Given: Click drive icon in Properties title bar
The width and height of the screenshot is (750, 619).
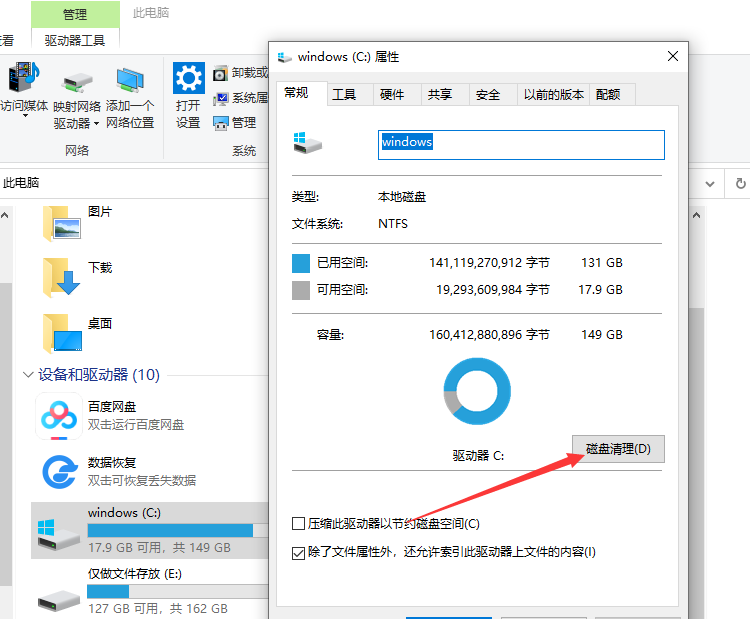Looking at the screenshot, I should [x=284, y=57].
